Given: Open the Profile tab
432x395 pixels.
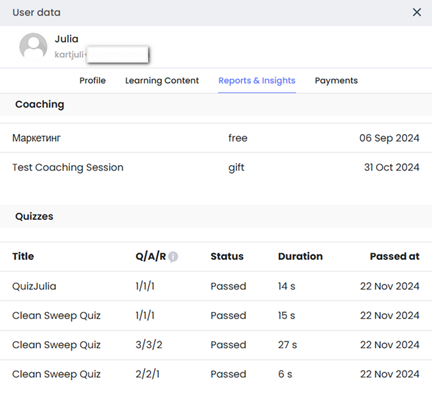Looking at the screenshot, I should click(x=92, y=81).
